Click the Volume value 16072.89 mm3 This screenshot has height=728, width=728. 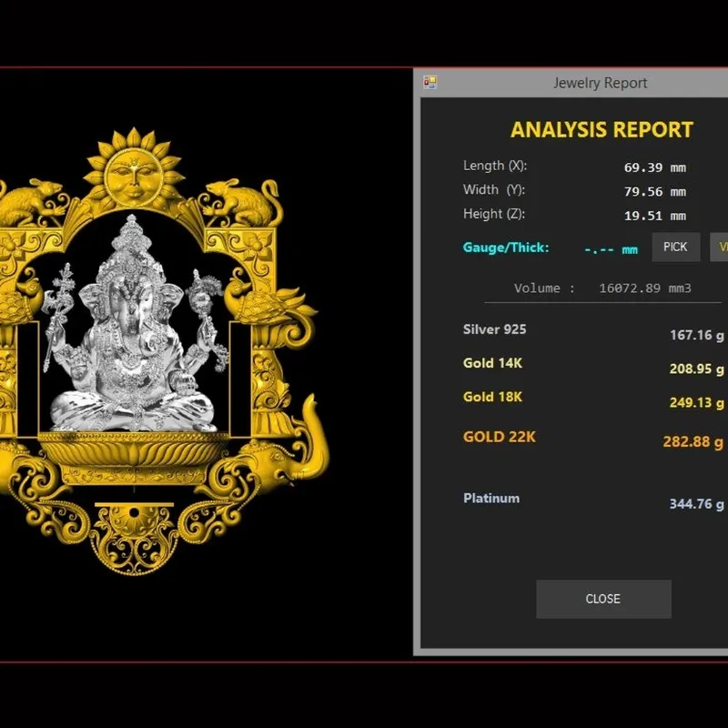click(x=645, y=288)
